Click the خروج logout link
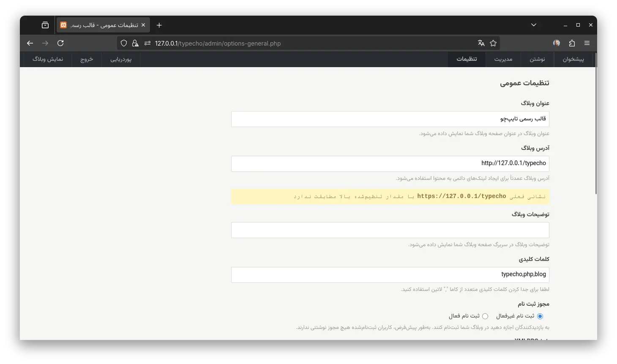 tap(87, 59)
